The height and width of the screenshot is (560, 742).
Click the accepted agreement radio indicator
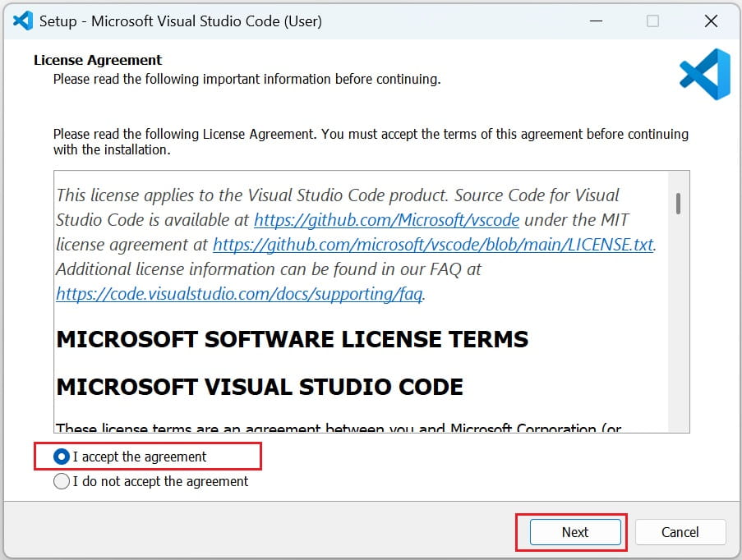[x=62, y=457]
